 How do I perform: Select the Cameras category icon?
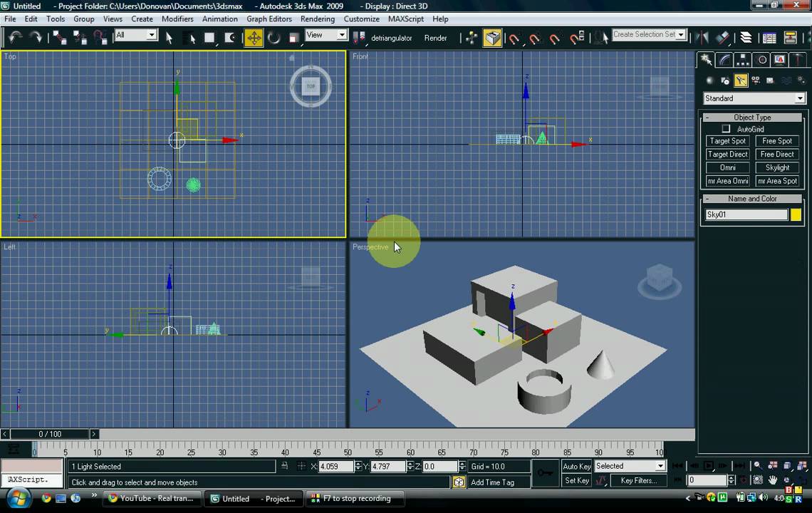point(756,81)
